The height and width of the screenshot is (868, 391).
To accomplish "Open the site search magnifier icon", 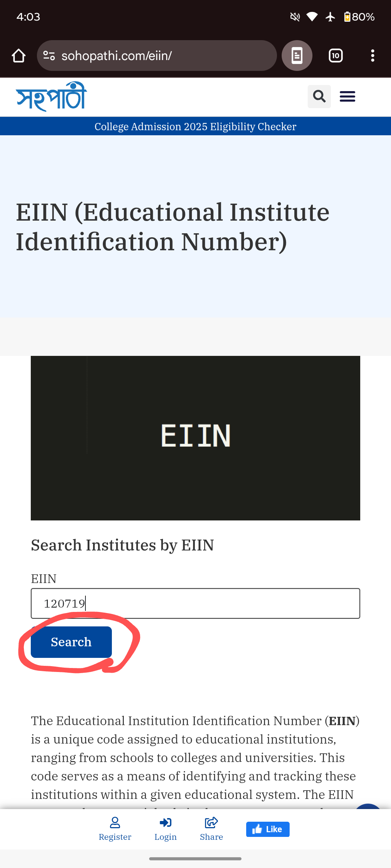I will click(x=319, y=97).
